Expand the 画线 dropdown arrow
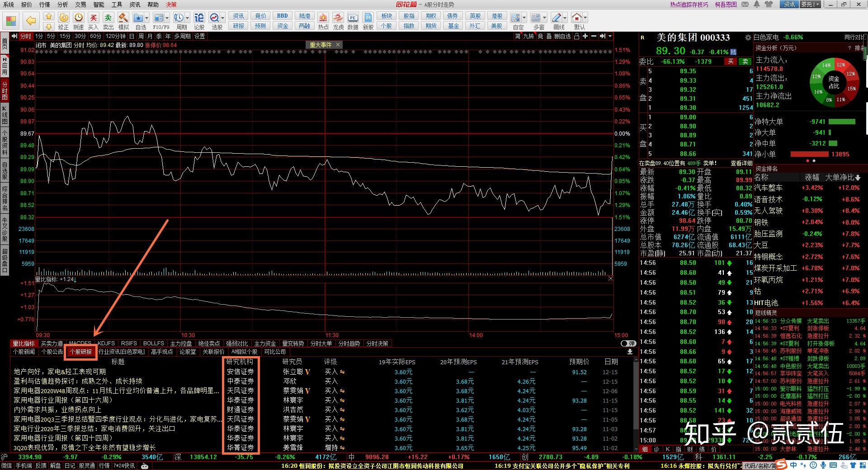The width and height of the screenshot is (868, 470). click(x=566, y=18)
